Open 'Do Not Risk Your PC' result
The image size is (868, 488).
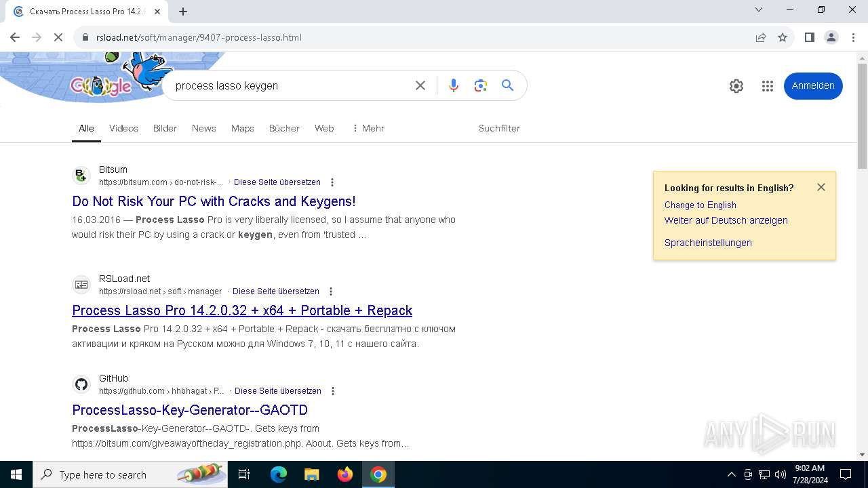214,201
